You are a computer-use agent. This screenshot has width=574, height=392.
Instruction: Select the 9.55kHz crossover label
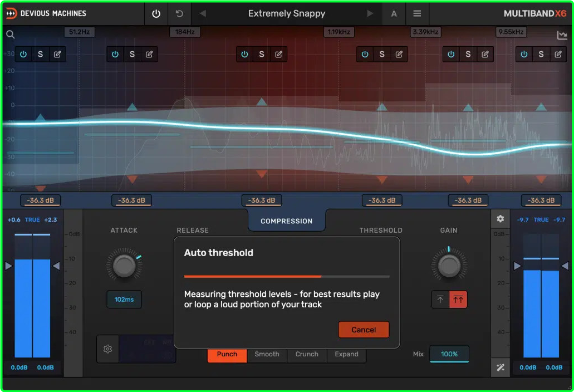point(511,32)
